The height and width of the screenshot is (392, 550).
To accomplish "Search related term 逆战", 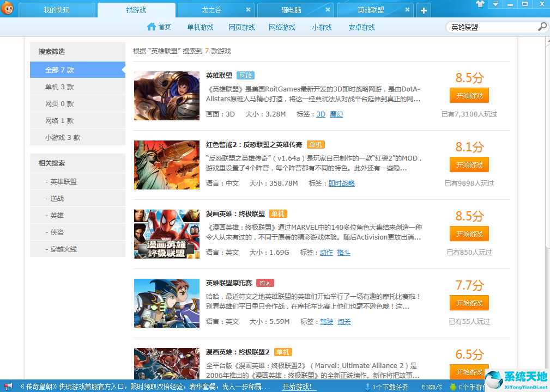I will (77, 198).
